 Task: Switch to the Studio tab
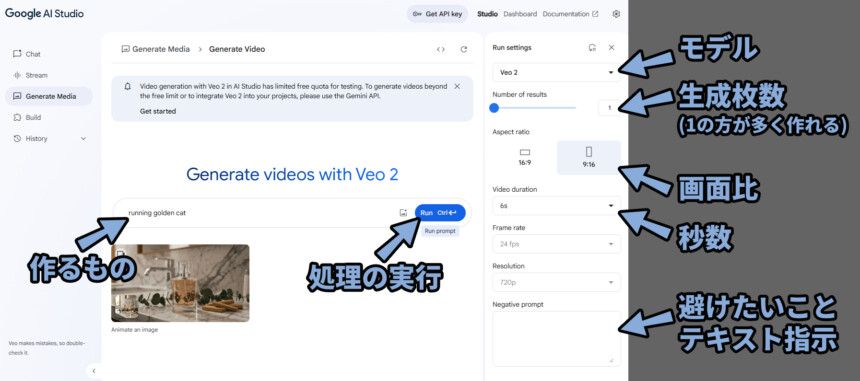488,14
